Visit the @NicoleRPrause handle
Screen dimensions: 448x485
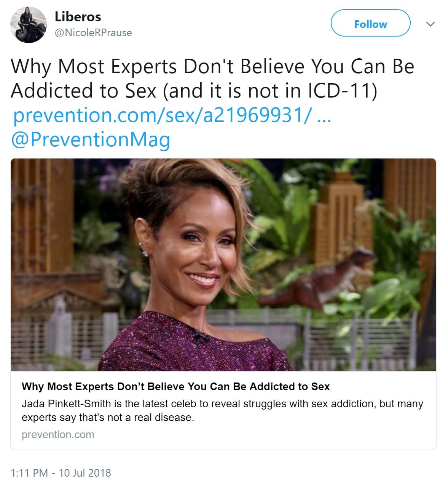coord(93,33)
